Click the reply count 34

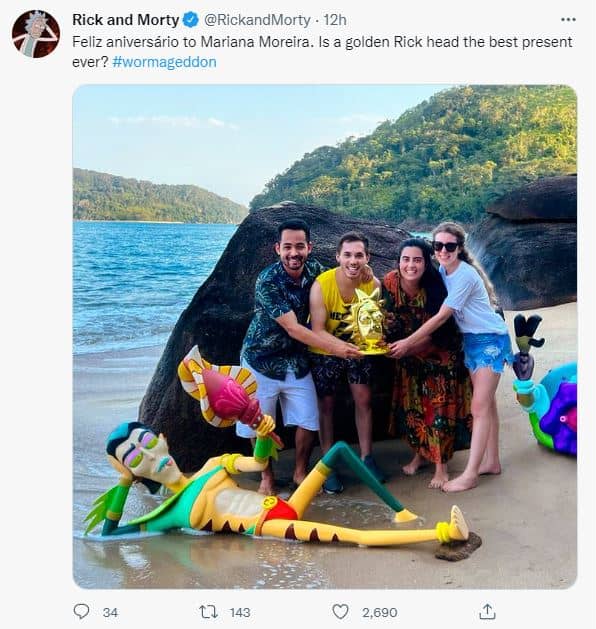pos(110,612)
